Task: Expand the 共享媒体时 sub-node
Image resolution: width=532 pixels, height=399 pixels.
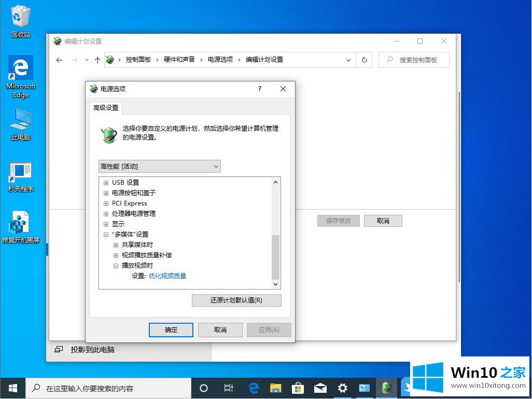Action: coord(116,245)
